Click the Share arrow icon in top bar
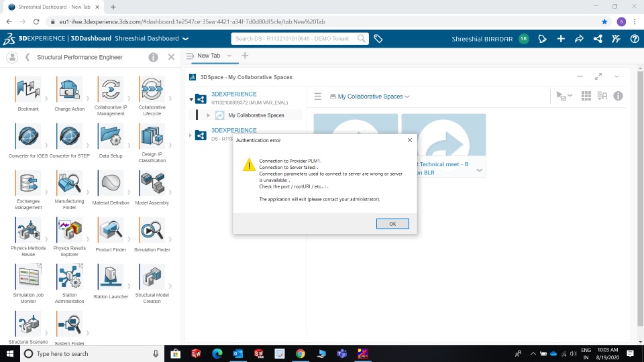This screenshot has width=644, height=362. click(x=579, y=39)
